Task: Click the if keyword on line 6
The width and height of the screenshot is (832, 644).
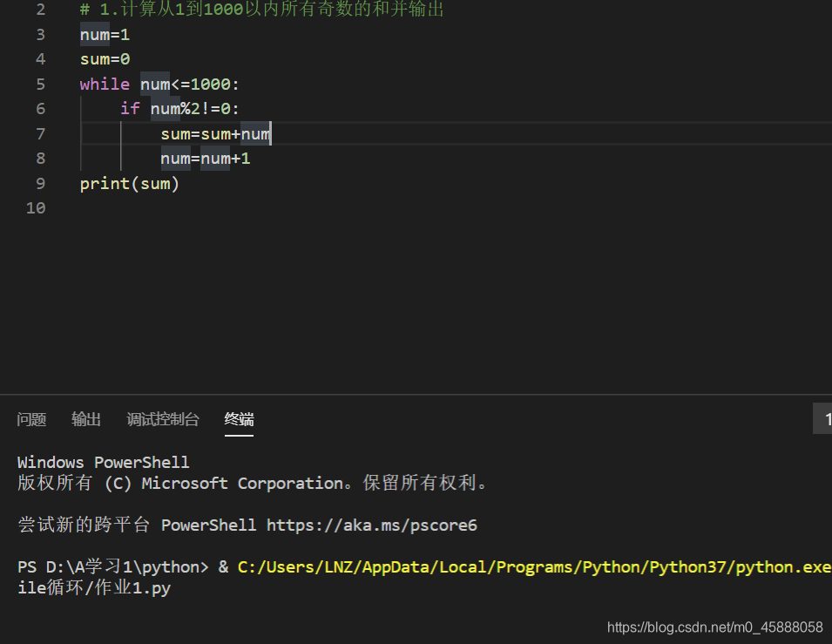Action: [x=130, y=108]
